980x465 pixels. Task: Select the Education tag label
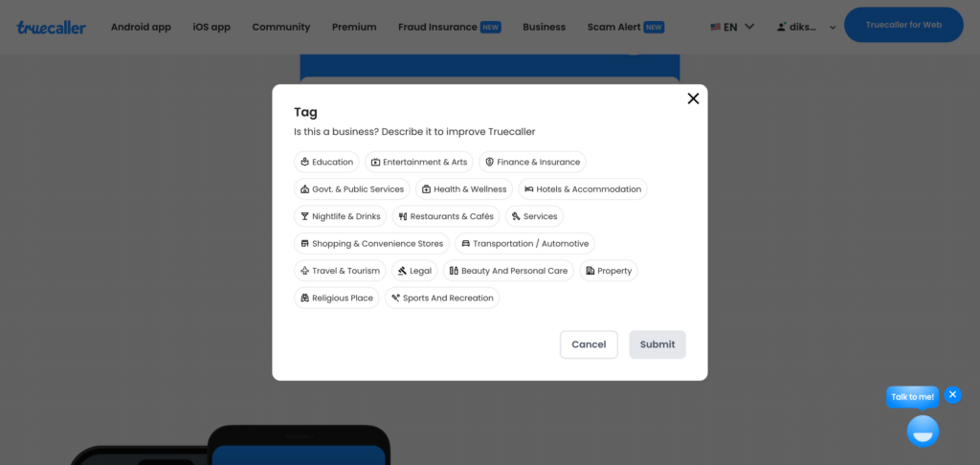point(332,162)
